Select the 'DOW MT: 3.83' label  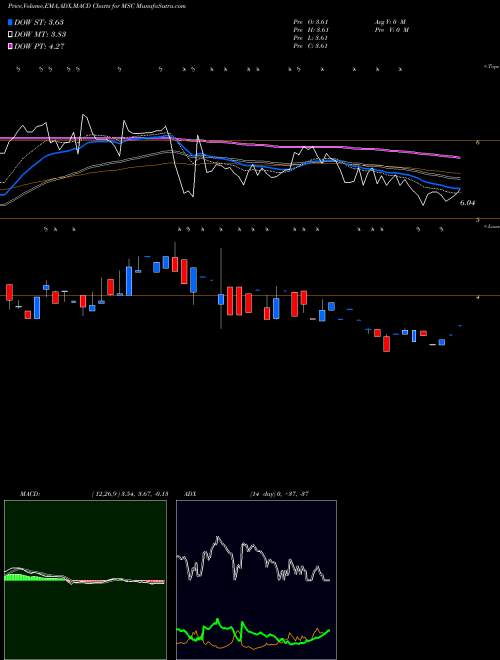coord(40,35)
